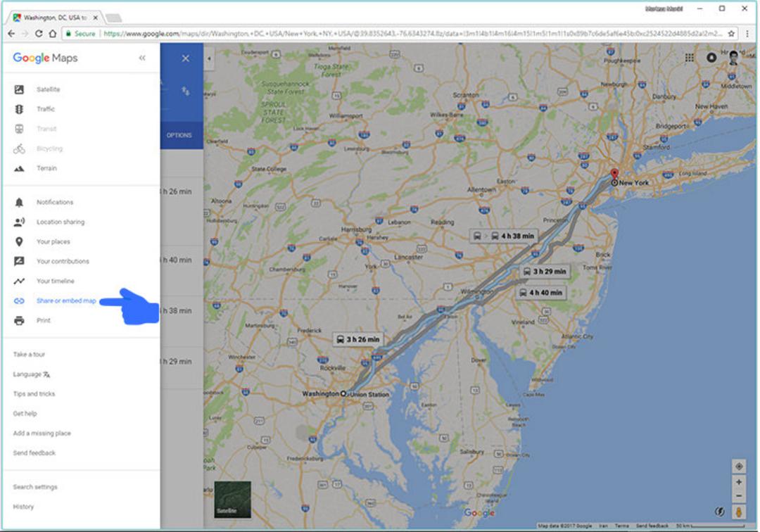Select the 3 h 29 min route label on map
This screenshot has height=532, width=760.
coord(544,272)
